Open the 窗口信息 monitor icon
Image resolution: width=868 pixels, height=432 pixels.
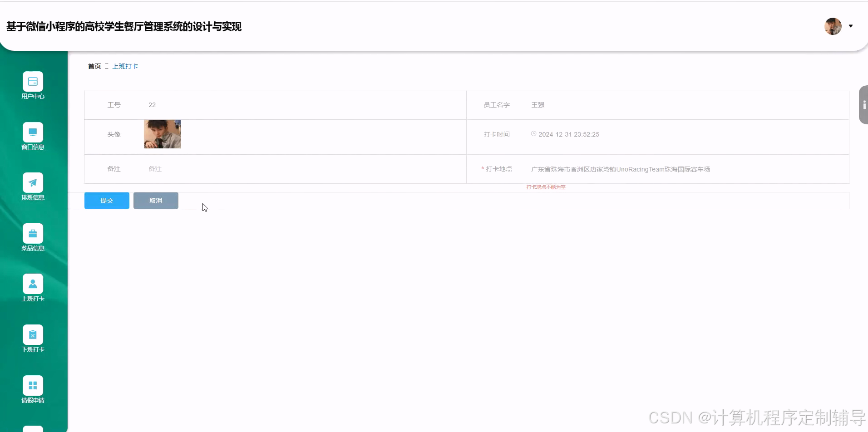click(x=33, y=132)
